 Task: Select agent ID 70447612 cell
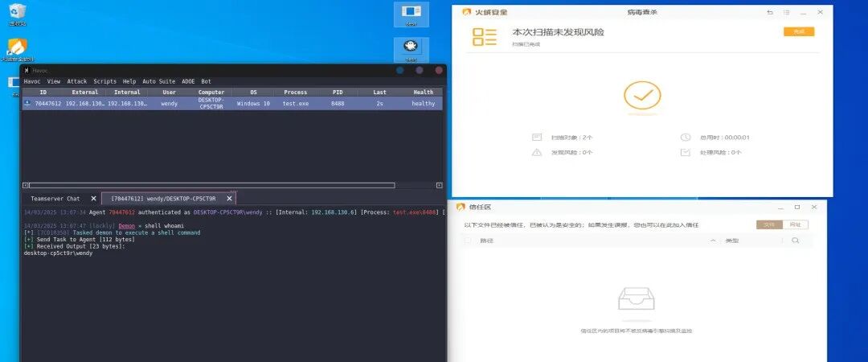pos(48,104)
